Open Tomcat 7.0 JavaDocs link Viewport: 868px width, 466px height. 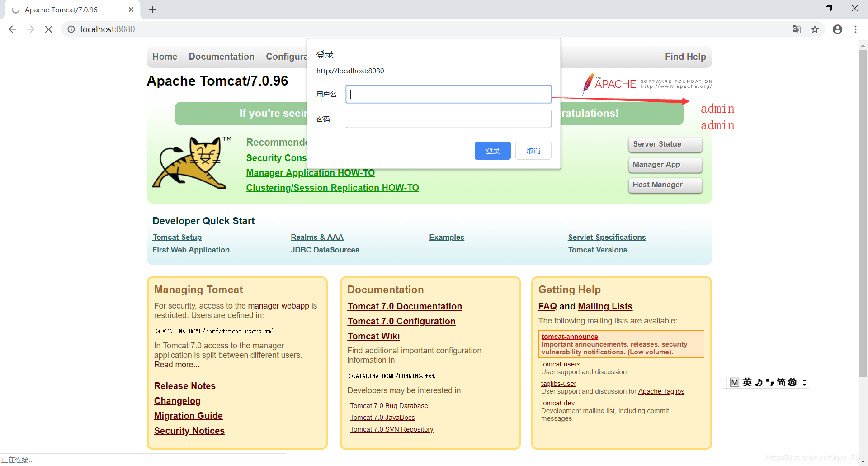(x=382, y=418)
